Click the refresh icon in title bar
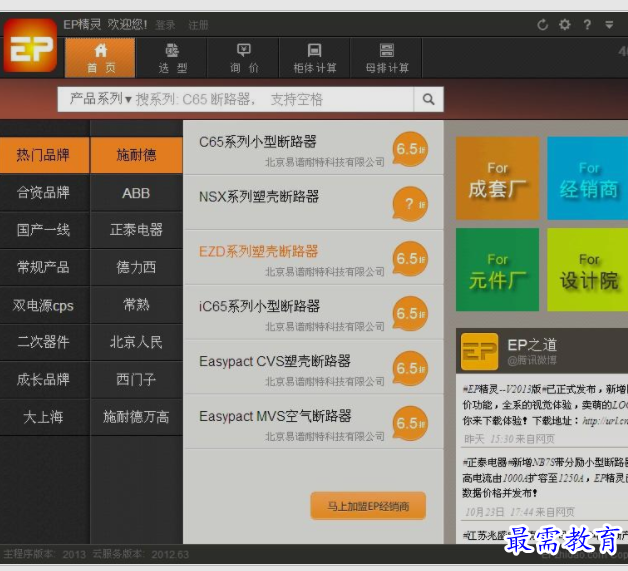Screen dimensions: 628x571 pyautogui.click(x=542, y=25)
